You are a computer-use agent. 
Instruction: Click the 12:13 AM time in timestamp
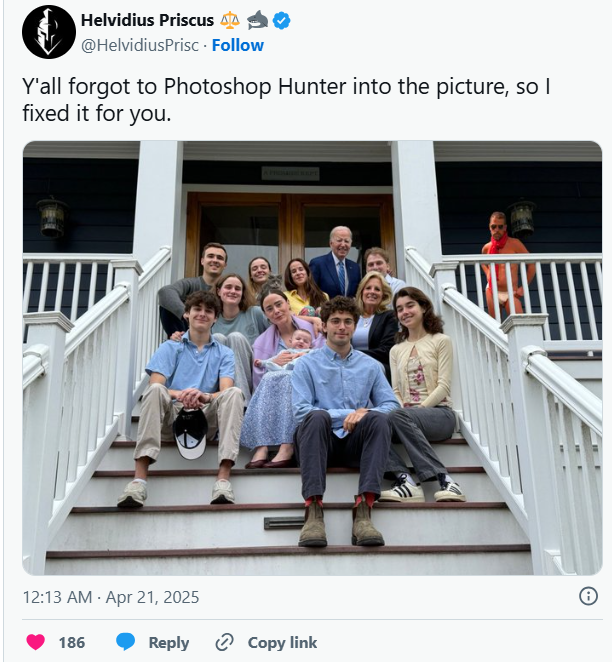tap(57, 597)
